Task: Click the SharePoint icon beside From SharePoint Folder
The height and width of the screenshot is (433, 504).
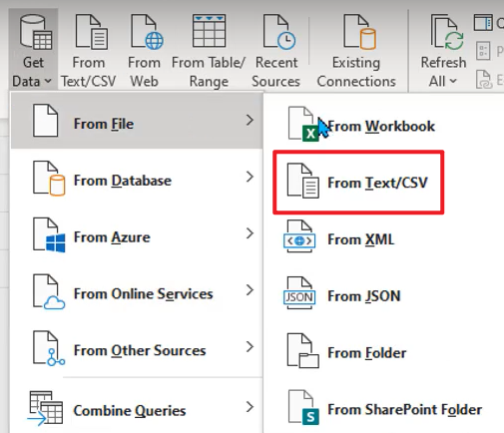Action: (x=303, y=407)
